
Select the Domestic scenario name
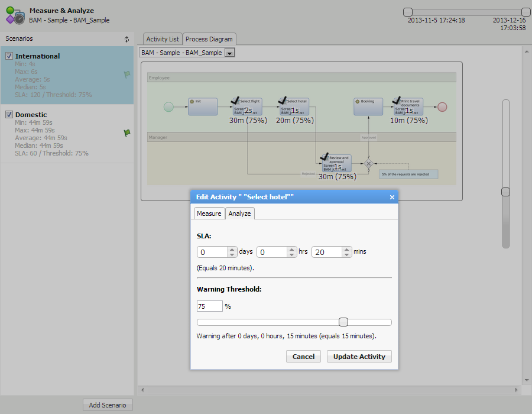[31, 115]
